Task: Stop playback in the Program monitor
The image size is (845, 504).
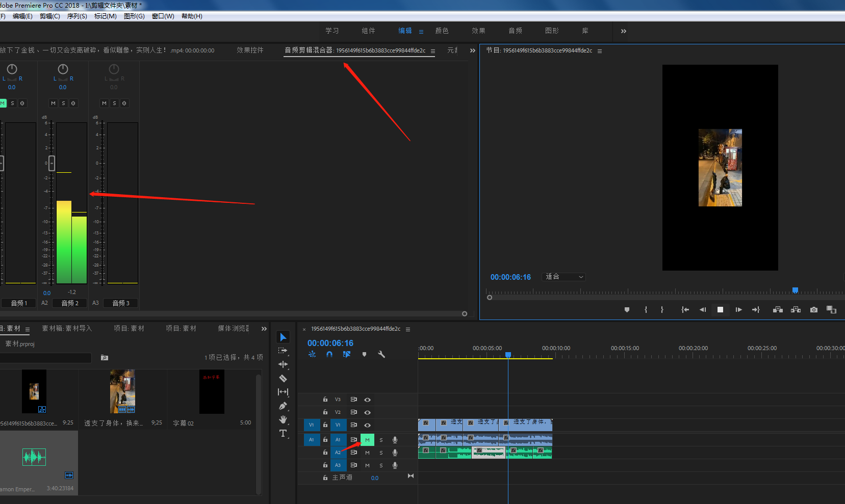Action: 720,310
